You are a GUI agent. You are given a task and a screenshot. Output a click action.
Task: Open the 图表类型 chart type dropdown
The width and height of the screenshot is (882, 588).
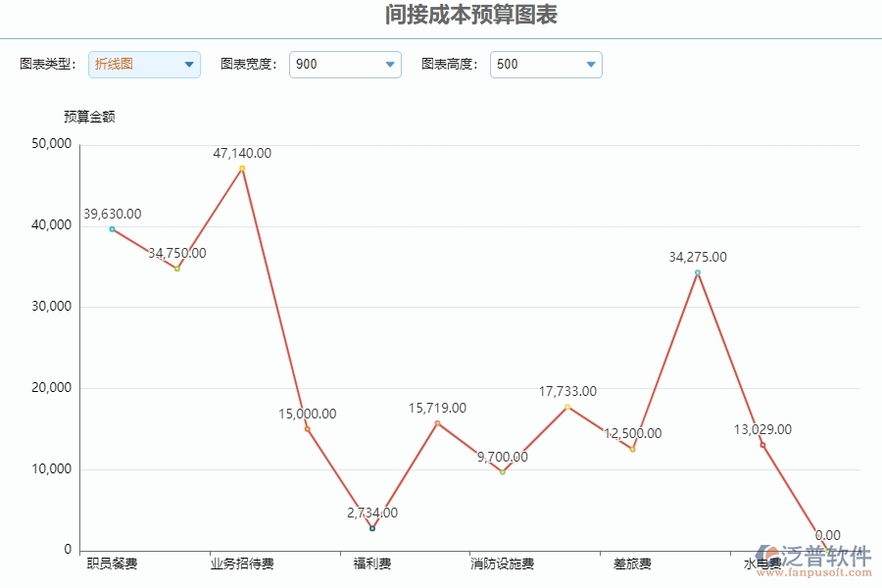point(143,64)
